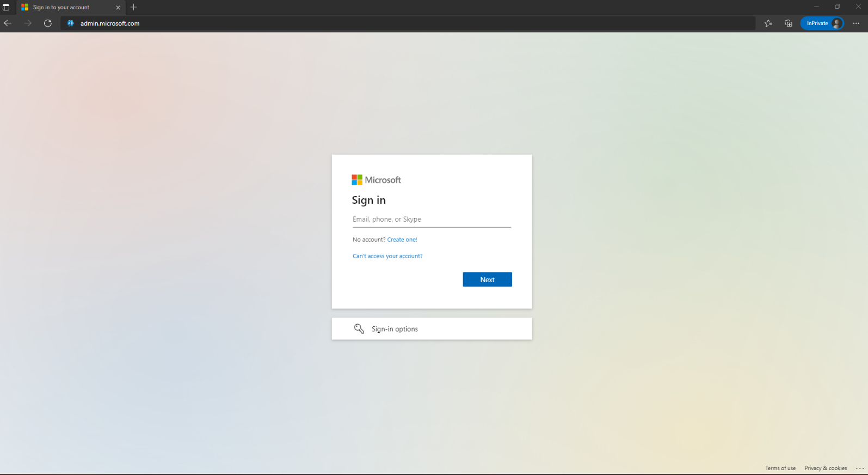Restore down the browser window

tap(837, 7)
